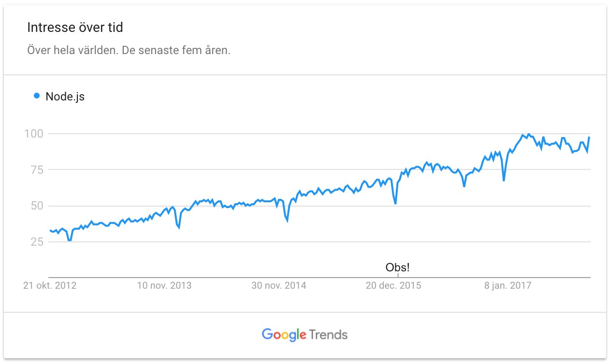Click the 25 y-axis value label
Screen dimensions: 610x364
click(37, 242)
